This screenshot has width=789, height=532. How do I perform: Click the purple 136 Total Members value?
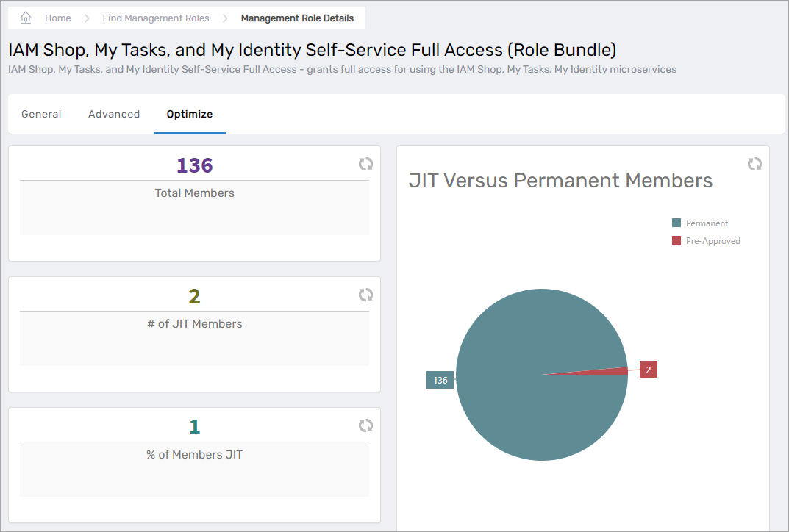pos(195,165)
